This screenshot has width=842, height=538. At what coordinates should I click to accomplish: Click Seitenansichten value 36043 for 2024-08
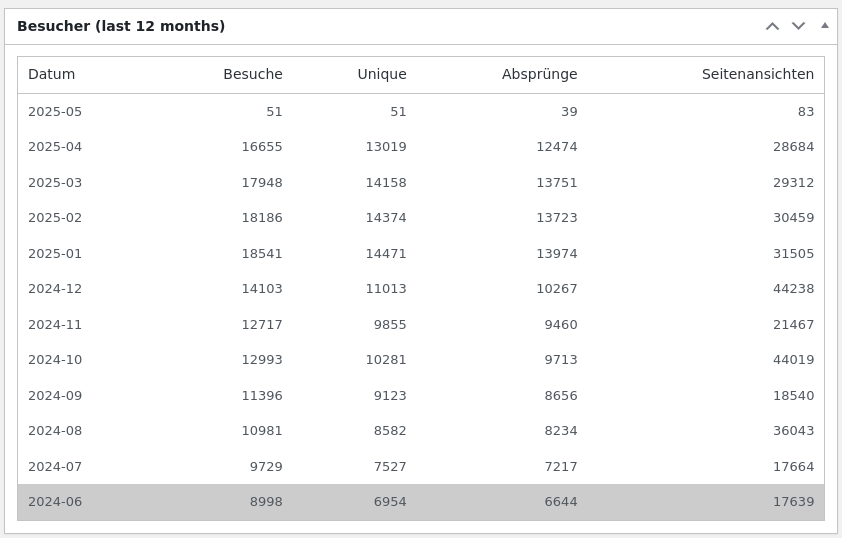coord(794,431)
